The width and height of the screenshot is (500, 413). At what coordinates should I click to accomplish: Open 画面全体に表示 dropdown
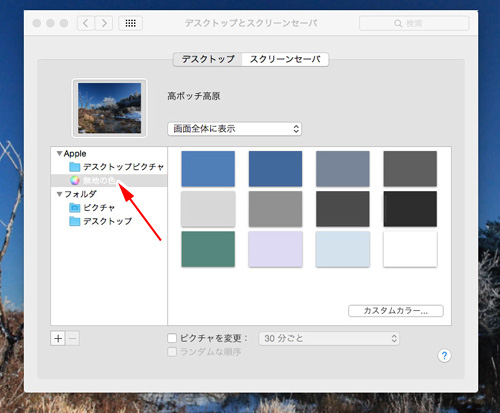point(234,129)
